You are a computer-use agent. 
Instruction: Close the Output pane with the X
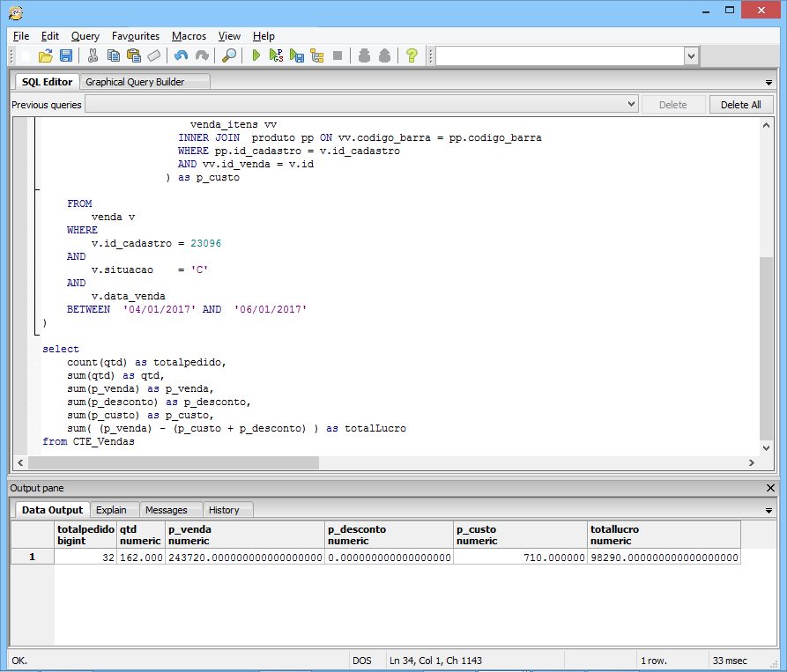coord(771,488)
